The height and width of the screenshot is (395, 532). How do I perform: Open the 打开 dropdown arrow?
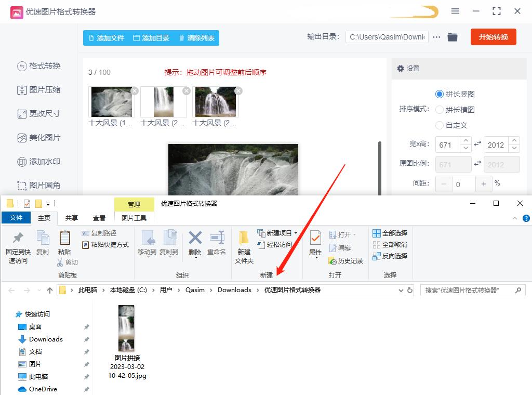click(x=355, y=234)
